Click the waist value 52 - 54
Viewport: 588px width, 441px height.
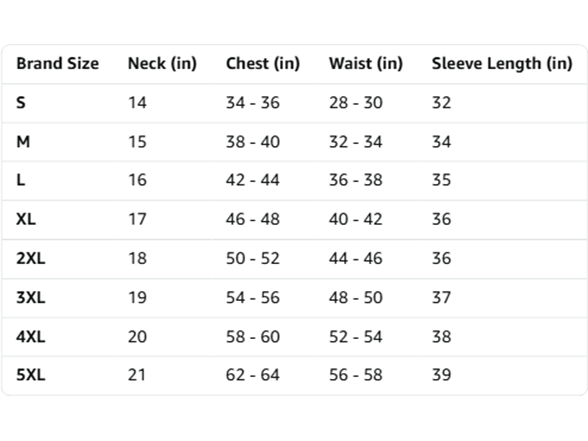click(356, 336)
